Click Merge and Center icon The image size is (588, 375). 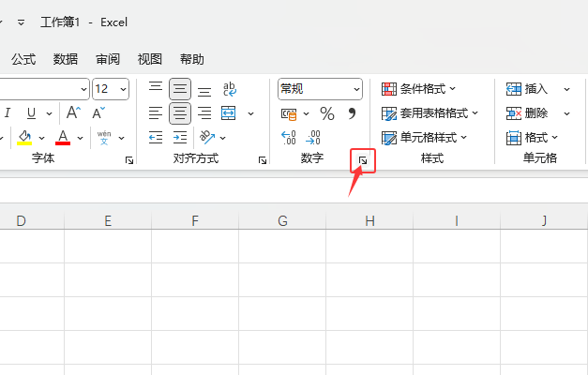(229, 112)
